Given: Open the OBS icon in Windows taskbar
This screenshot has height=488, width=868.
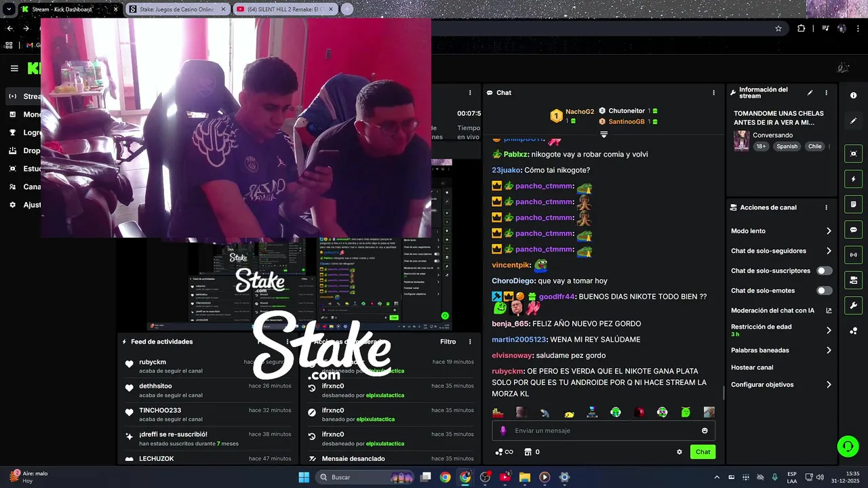Looking at the screenshot, I should click(485, 477).
